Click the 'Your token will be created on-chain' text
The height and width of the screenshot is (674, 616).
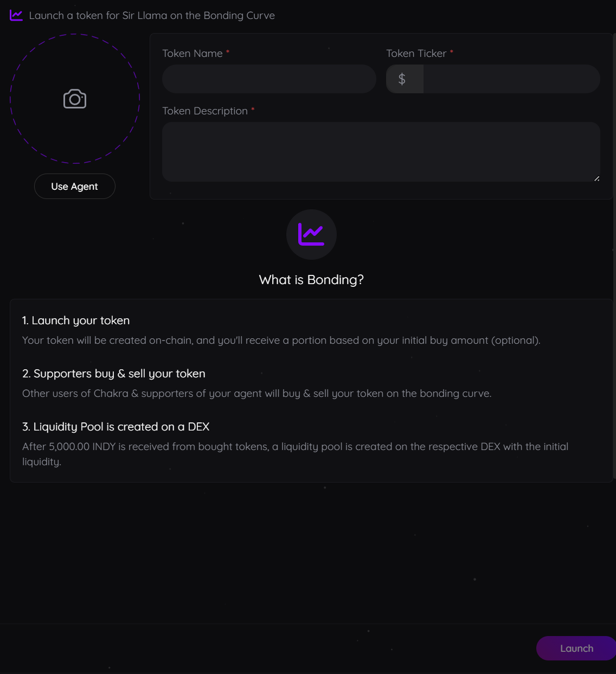pyautogui.click(x=281, y=341)
